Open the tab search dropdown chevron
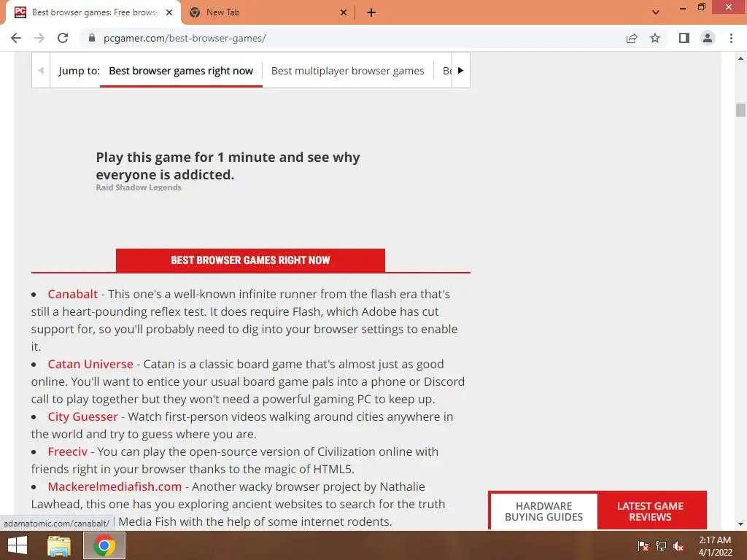 click(656, 12)
